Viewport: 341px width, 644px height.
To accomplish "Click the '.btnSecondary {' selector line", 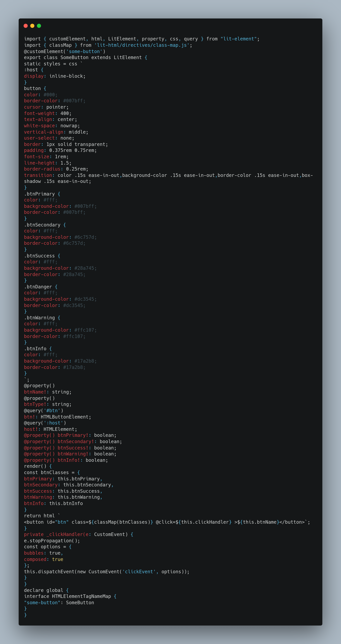I will point(45,225).
